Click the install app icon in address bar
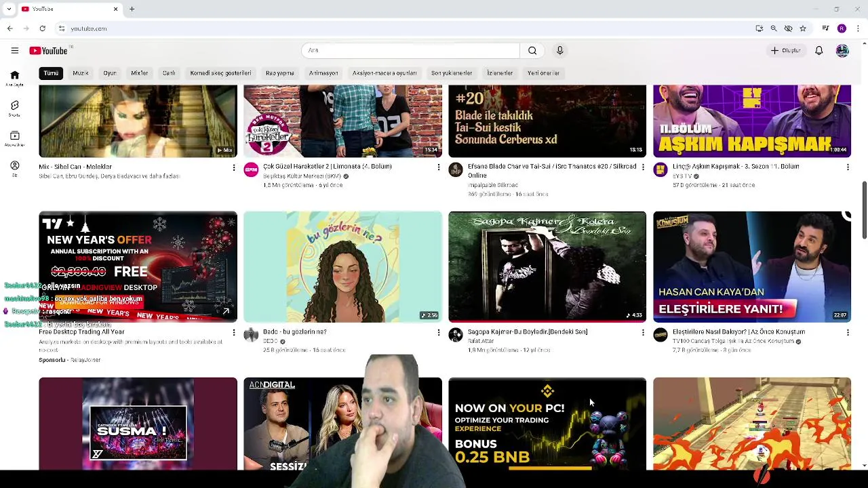The height and width of the screenshot is (488, 868). pos(759,28)
